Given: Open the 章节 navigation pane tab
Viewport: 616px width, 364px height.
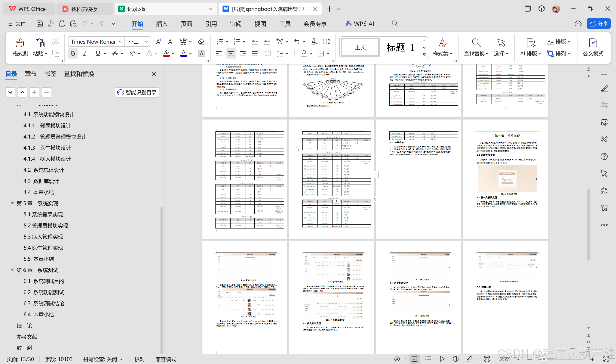Looking at the screenshot, I should point(31,74).
